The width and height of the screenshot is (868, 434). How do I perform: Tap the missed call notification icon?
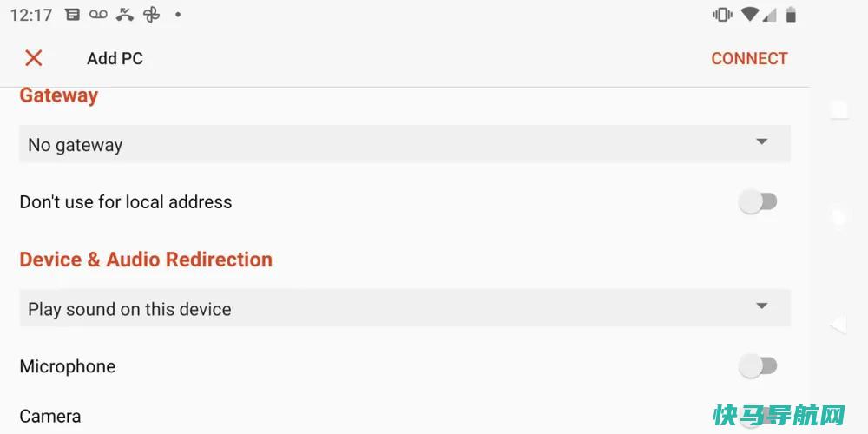click(124, 15)
